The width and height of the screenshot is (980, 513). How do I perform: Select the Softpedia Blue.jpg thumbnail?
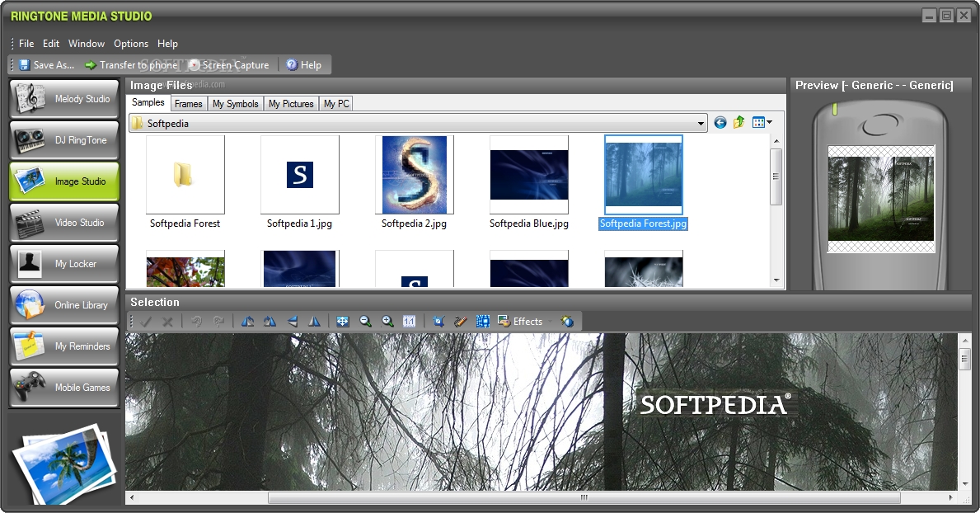click(x=529, y=175)
